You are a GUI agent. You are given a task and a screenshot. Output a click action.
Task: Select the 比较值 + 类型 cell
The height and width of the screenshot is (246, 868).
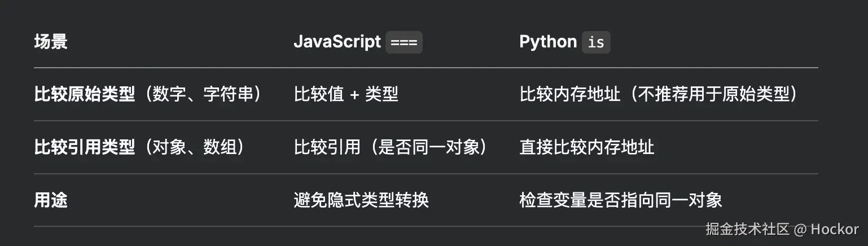pos(346,94)
